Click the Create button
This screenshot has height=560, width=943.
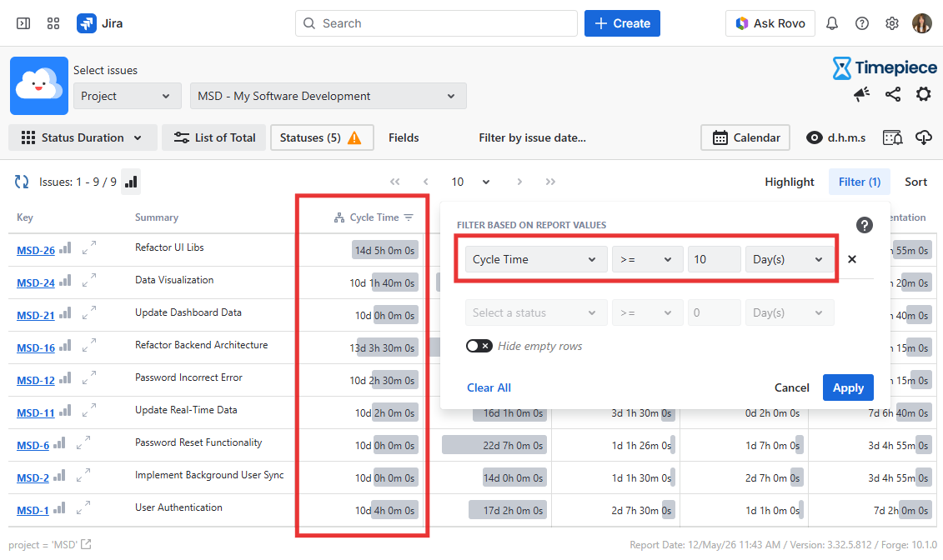click(622, 23)
